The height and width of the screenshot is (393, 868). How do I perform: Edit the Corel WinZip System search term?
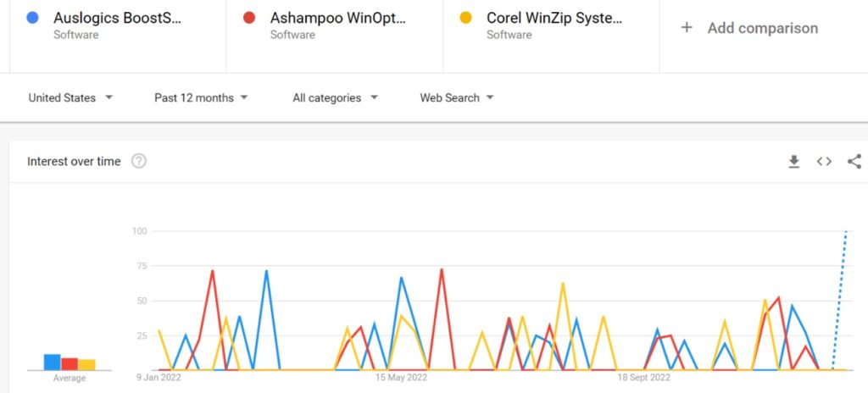[x=554, y=18]
